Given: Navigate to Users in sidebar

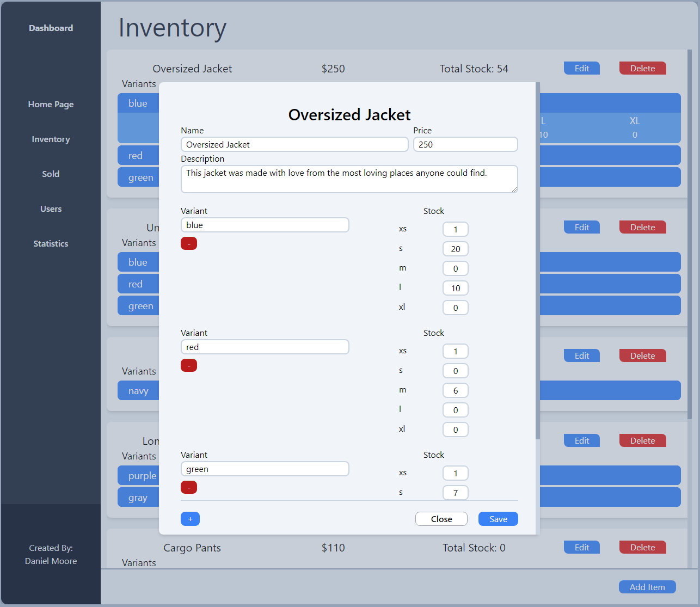Looking at the screenshot, I should [51, 209].
